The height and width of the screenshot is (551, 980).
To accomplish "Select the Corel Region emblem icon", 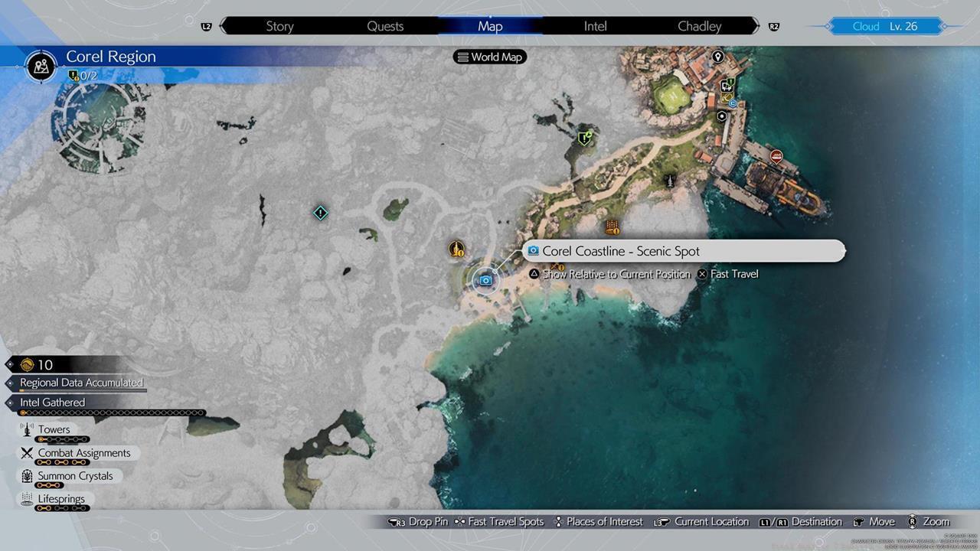I will [x=41, y=66].
